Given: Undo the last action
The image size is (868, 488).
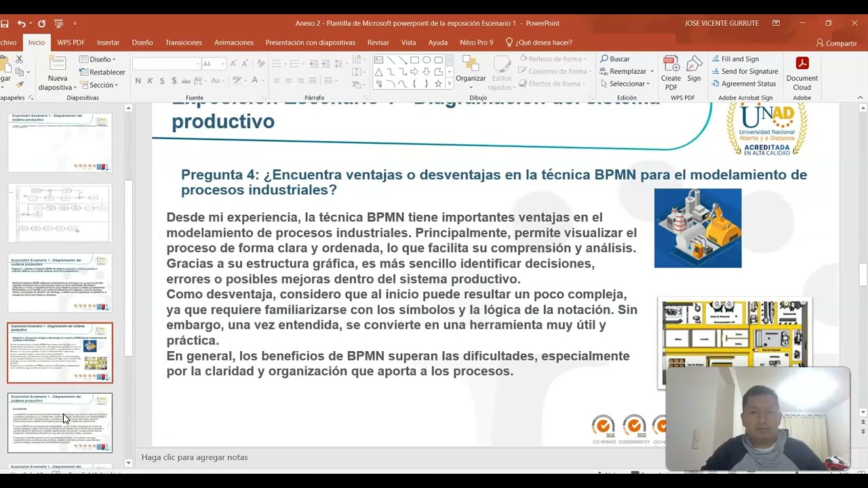Looking at the screenshot, I should point(22,24).
